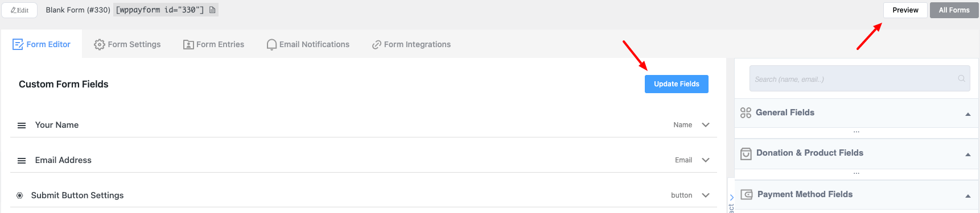Click the Payment Method Fields wallet icon

[747, 194]
